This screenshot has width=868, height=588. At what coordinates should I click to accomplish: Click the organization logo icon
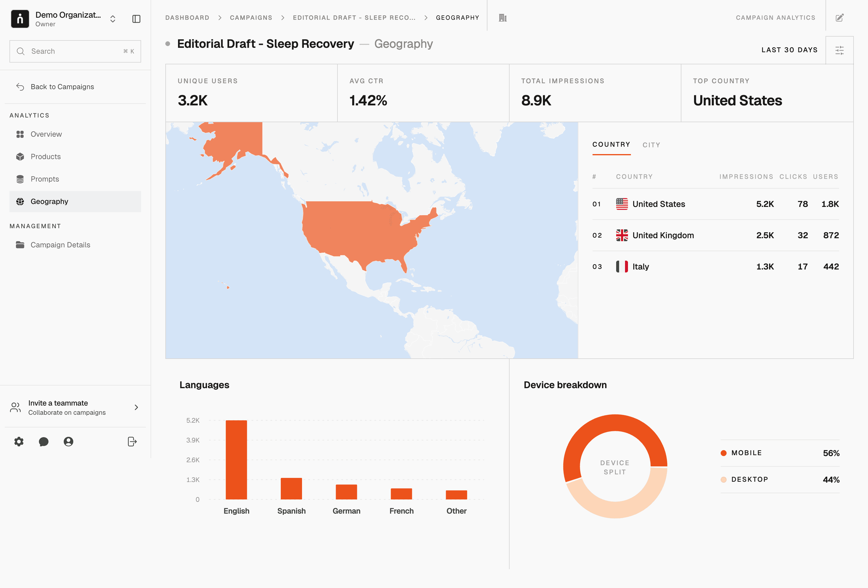(x=20, y=19)
